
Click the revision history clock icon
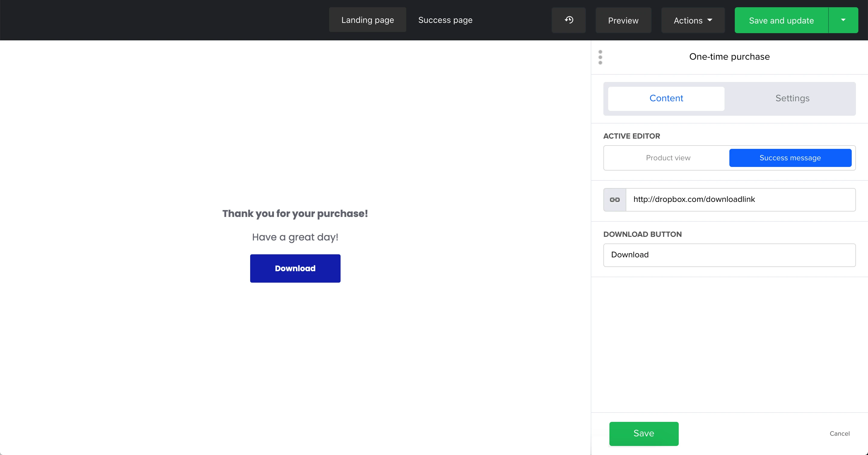tap(568, 20)
